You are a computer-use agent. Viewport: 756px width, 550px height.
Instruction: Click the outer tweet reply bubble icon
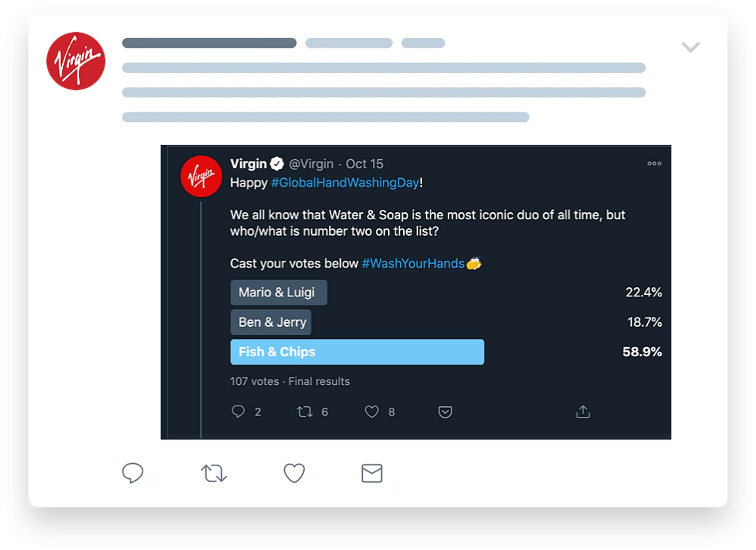point(133,473)
